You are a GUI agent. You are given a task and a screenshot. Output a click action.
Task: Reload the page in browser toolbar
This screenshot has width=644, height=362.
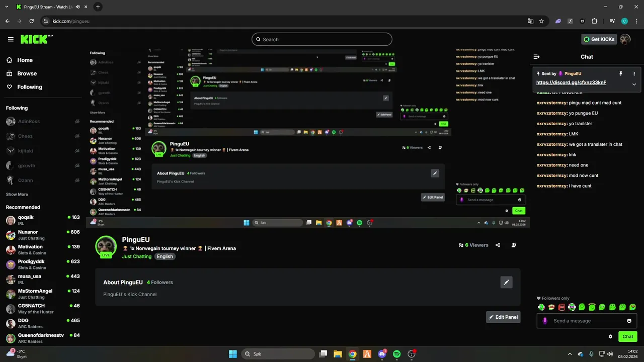(x=32, y=21)
